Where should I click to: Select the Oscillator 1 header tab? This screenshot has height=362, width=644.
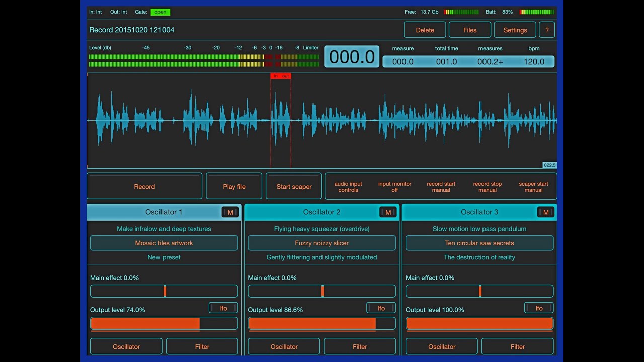pos(164,212)
